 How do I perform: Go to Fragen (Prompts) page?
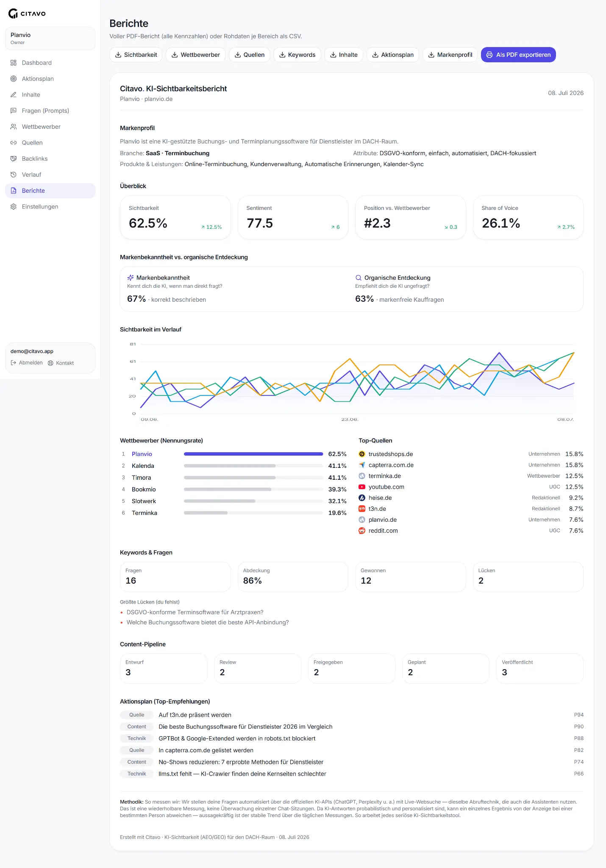tap(50, 111)
